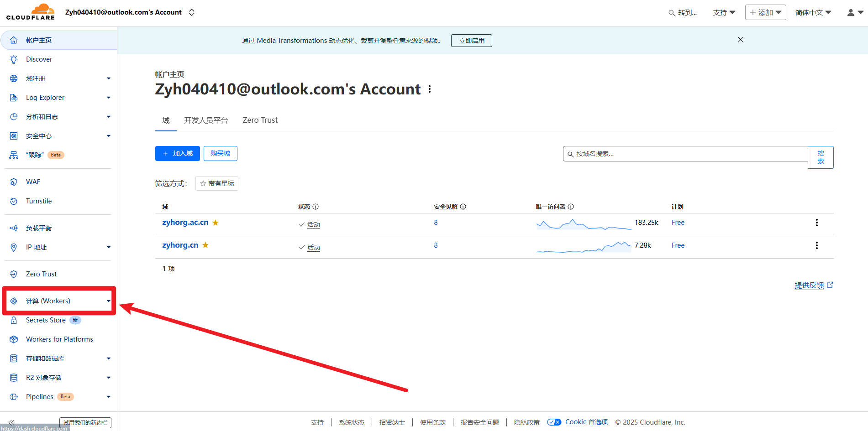
Task: Click the Secrets Store lock icon
Action: (x=14, y=320)
